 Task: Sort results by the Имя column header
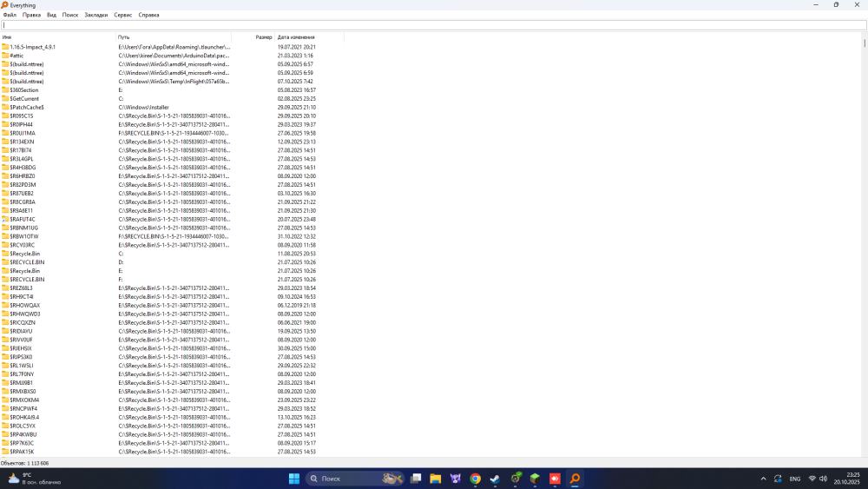[57, 37]
